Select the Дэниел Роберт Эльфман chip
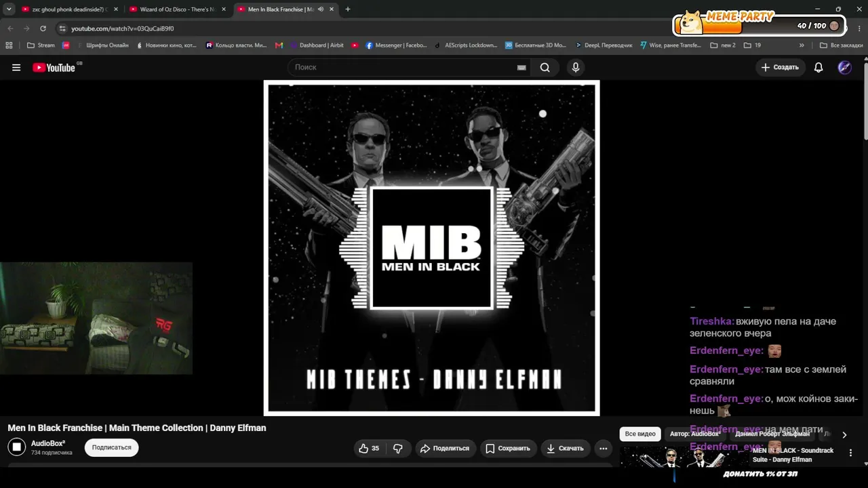 point(772,434)
